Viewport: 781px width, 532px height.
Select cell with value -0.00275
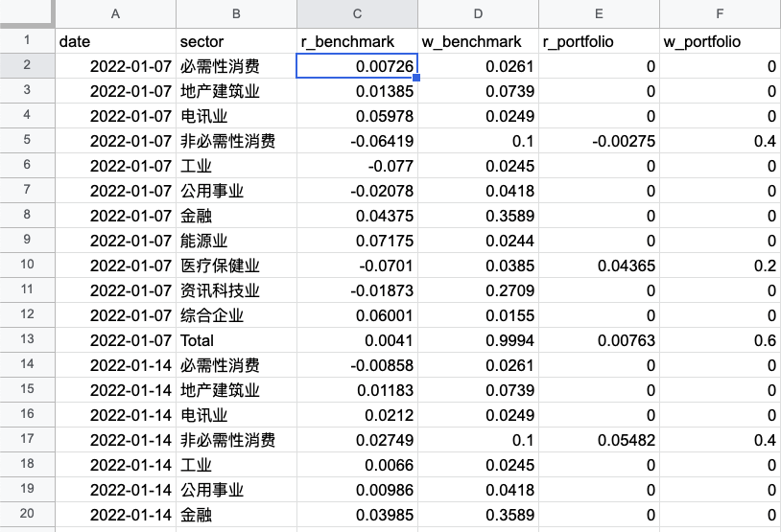600,141
